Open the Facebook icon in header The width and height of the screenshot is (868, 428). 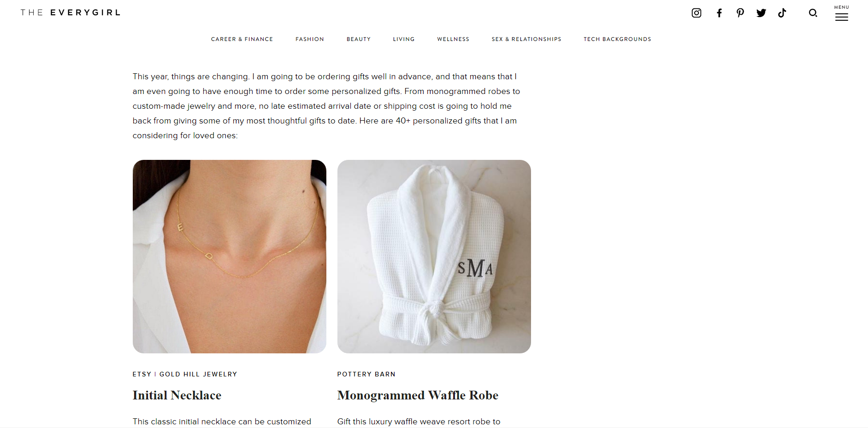(x=719, y=13)
